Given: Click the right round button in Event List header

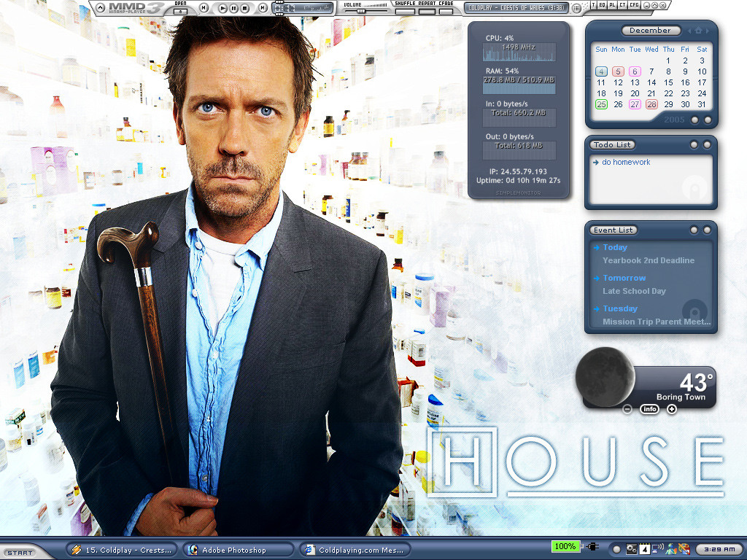Looking at the screenshot, I should pyautogui.click(x=707, y=230).
